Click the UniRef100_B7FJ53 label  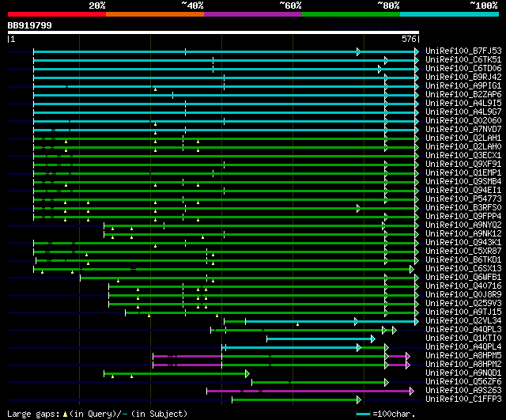[x=463, y=51]
